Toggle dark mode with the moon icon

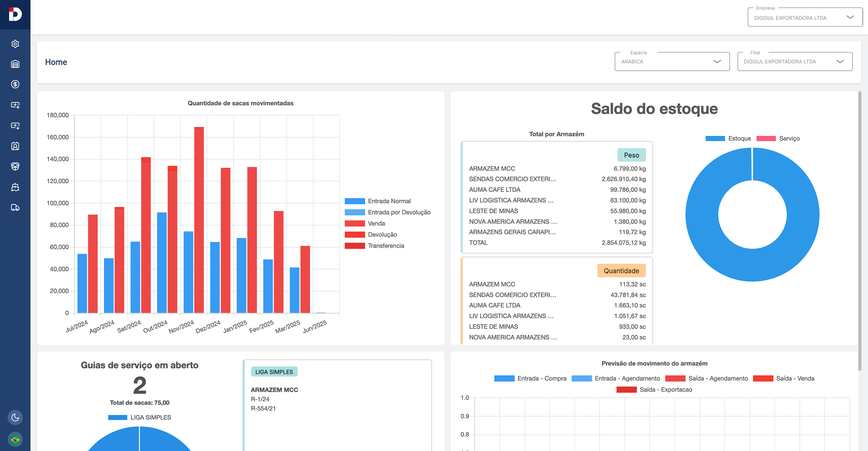pyautogui.click(x=15, y=418)
